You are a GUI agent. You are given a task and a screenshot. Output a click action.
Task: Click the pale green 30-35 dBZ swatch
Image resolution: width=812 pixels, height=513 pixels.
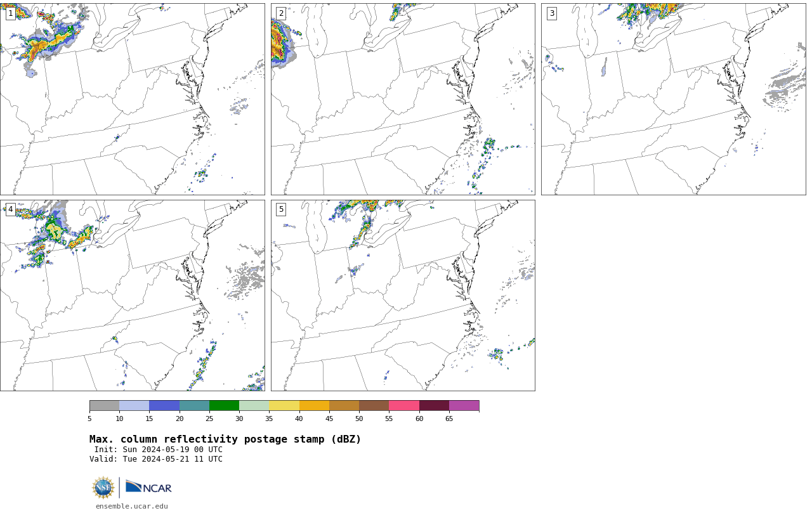(254, 405)
